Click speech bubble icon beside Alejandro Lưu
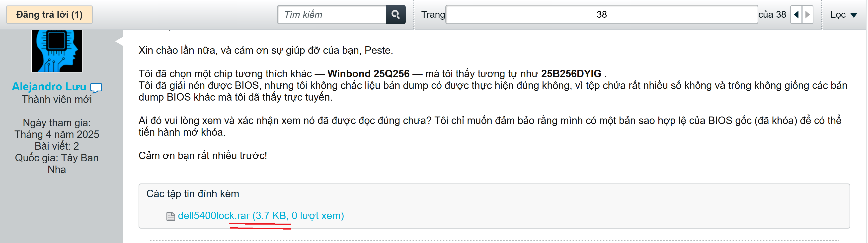This screenshot has width=868, height=243. click(96, 87)
